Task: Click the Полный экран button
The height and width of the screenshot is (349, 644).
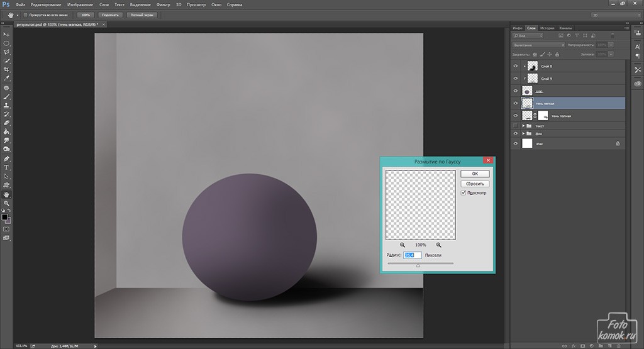Action: click(142, 15)
